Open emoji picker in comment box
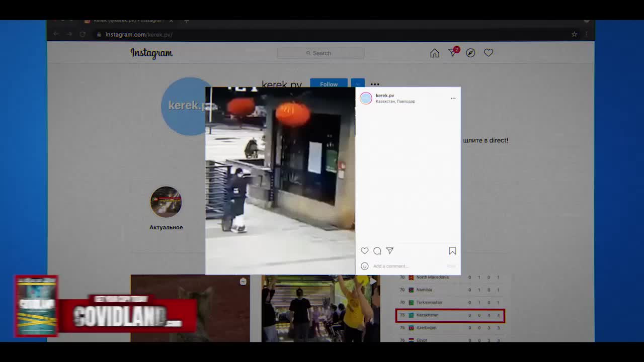 (365, 266)
